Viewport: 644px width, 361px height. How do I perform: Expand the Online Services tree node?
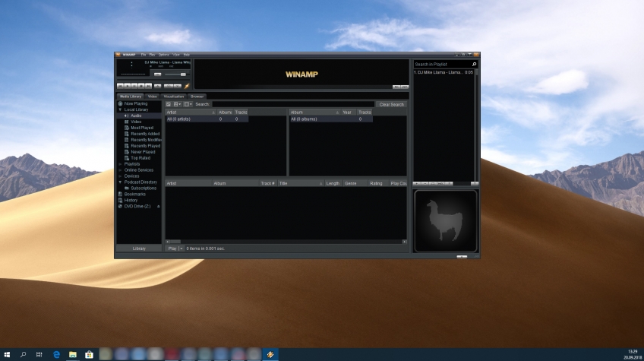[x=120, y=170]
